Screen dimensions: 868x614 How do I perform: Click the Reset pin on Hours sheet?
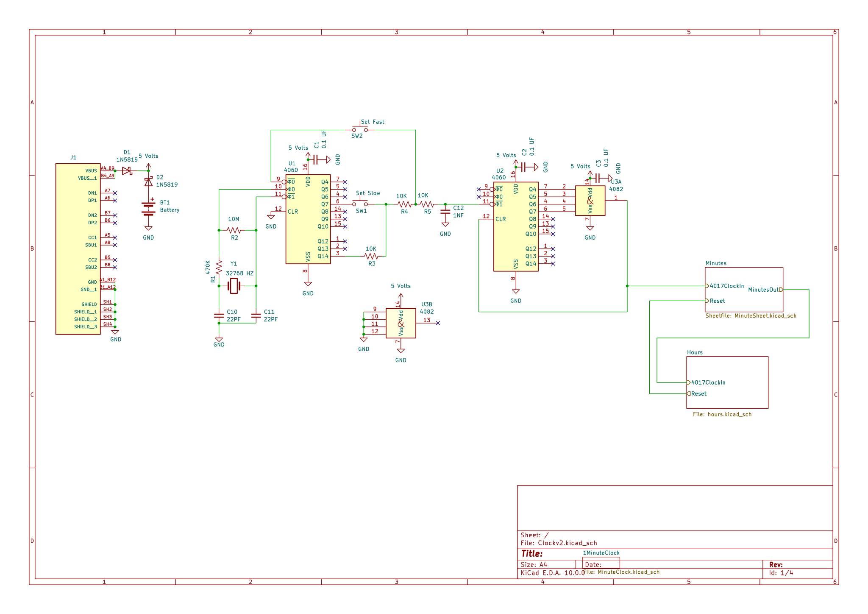click(697, 394)
